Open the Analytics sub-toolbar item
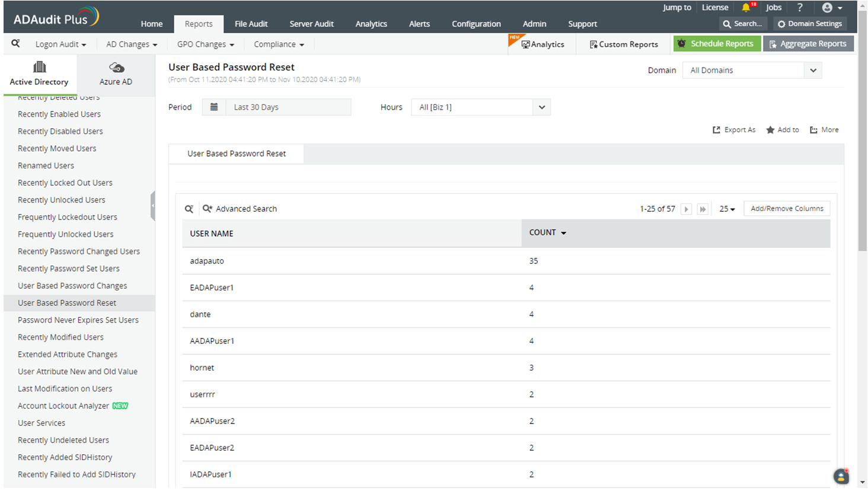868x491 pixels. [x=542, y=44]
